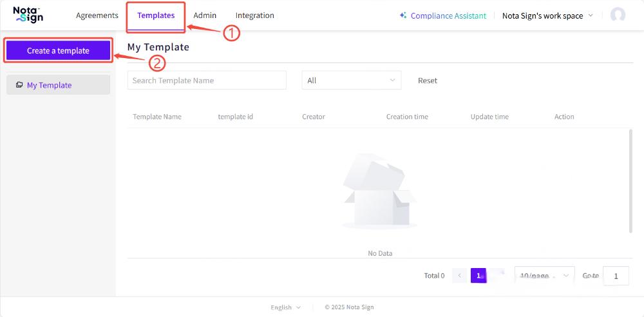The height and width of the screenshot is (317, 644).
Task: Select page 1 in pagination
Action: pos(478,276)
